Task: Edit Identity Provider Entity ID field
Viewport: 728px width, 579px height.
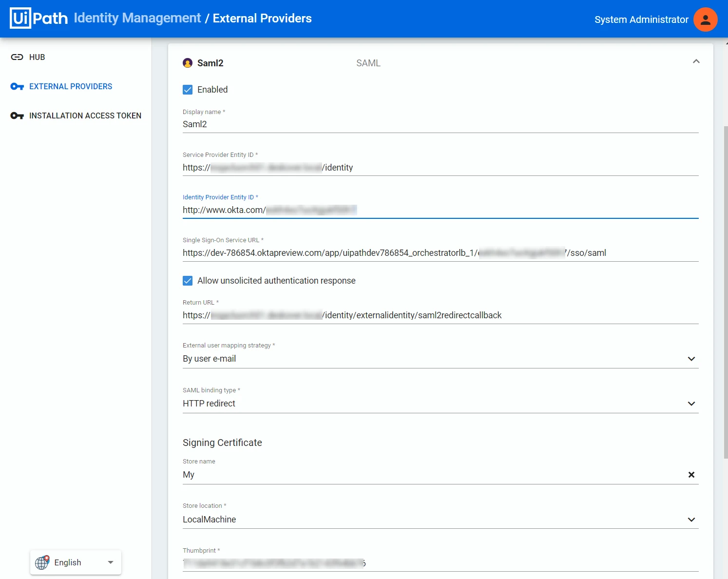Action: (x=441, y=210)
